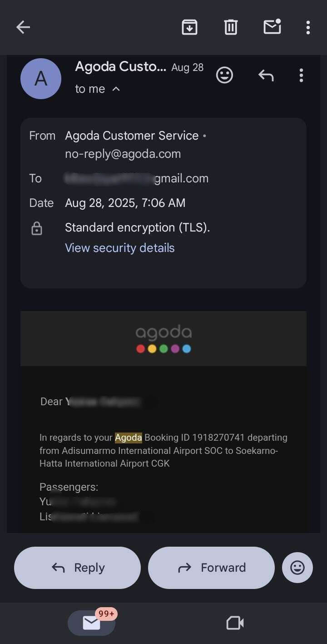
Task: Switch to the Mail tab
Action: [92, 623]
